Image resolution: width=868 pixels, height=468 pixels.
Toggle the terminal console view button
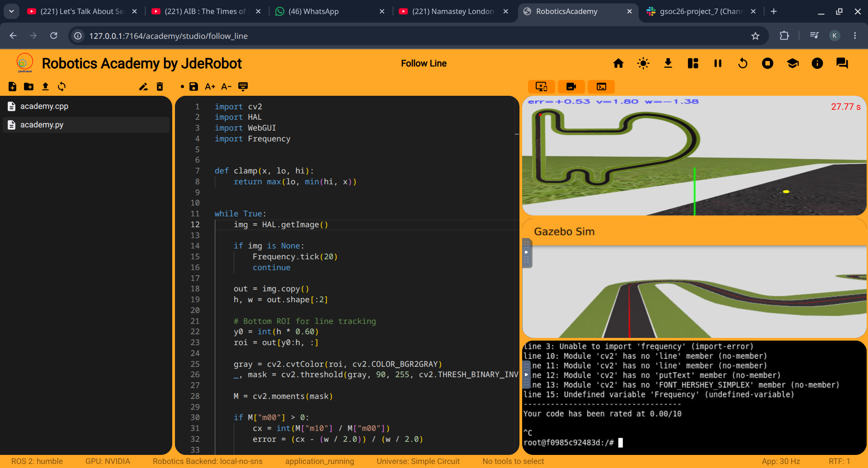coord(602,87)
